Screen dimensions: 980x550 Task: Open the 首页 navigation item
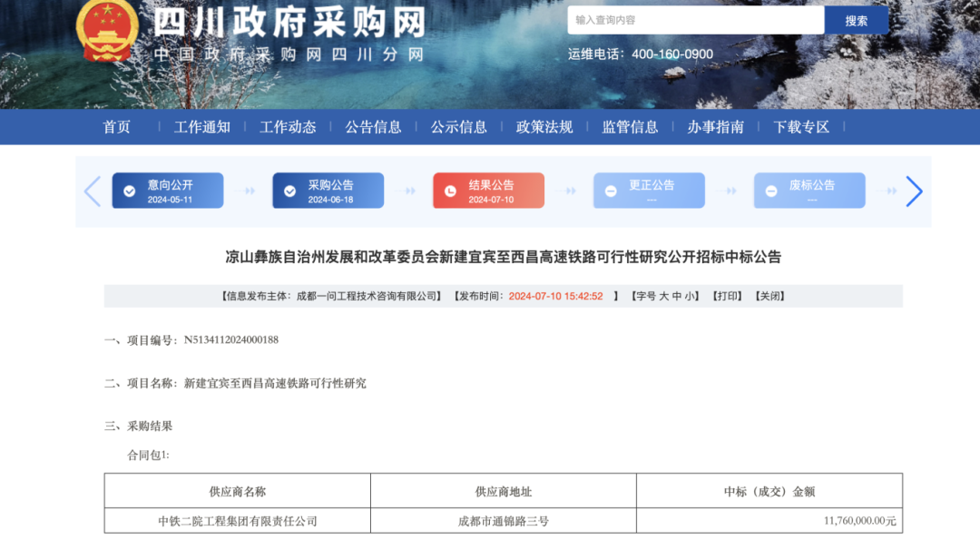[117, 127]
